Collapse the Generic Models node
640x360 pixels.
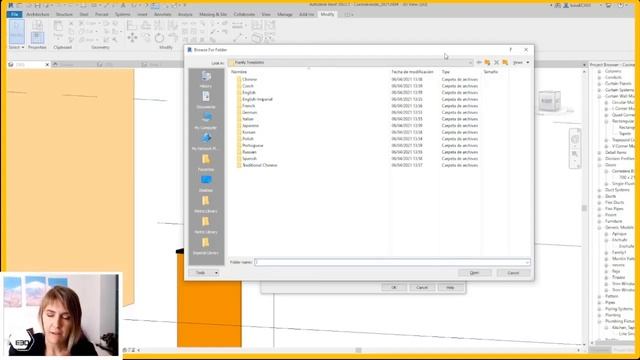click(599, 227)
